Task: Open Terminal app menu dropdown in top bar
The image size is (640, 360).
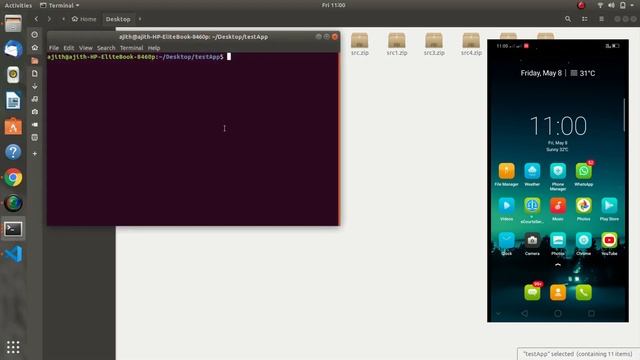Action: click(60, 5)
